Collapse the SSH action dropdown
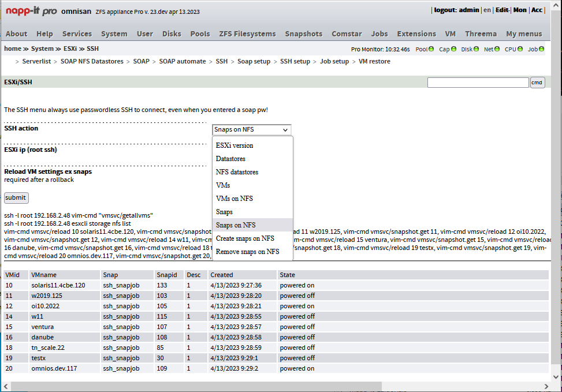Viewport: 562px width, 392px height. click(x=251, y=130)
